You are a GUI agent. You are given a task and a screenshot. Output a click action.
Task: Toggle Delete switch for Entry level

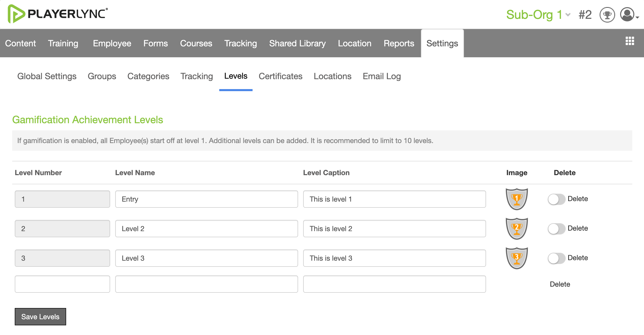tap(556, 199)
